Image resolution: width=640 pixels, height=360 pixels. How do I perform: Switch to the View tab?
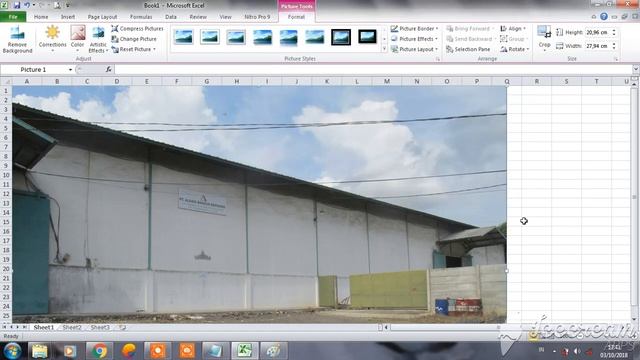tap(225, 17)
